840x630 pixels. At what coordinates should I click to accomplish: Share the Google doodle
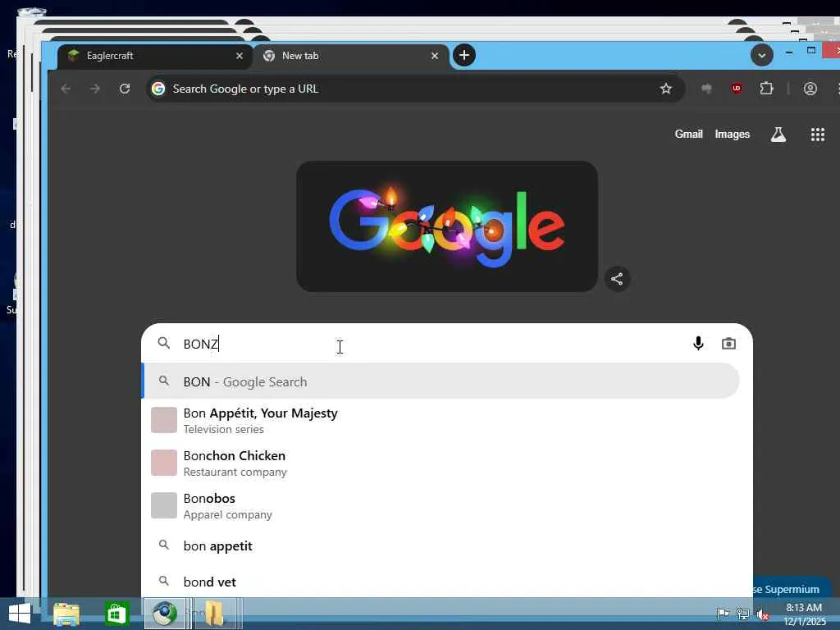coord(617,279)
